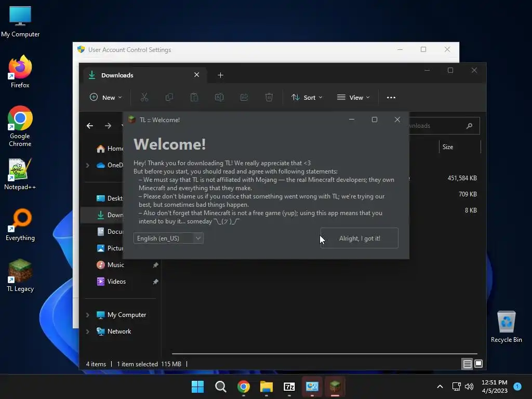This screenshot has width=532, height=399.
Task: Add a new tab in File Explorer
Action: pos(220,75)
